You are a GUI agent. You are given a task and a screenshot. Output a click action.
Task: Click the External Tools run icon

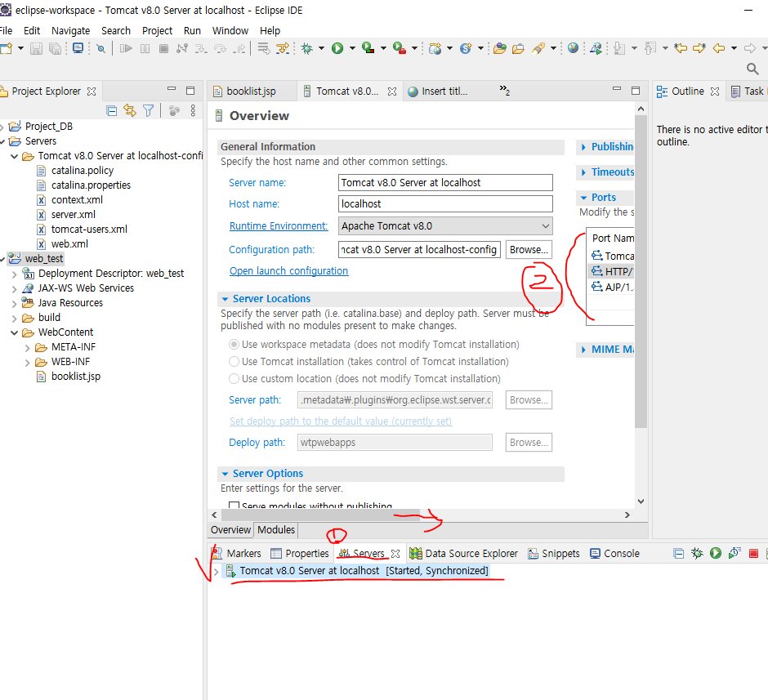[x=400, y=48]
